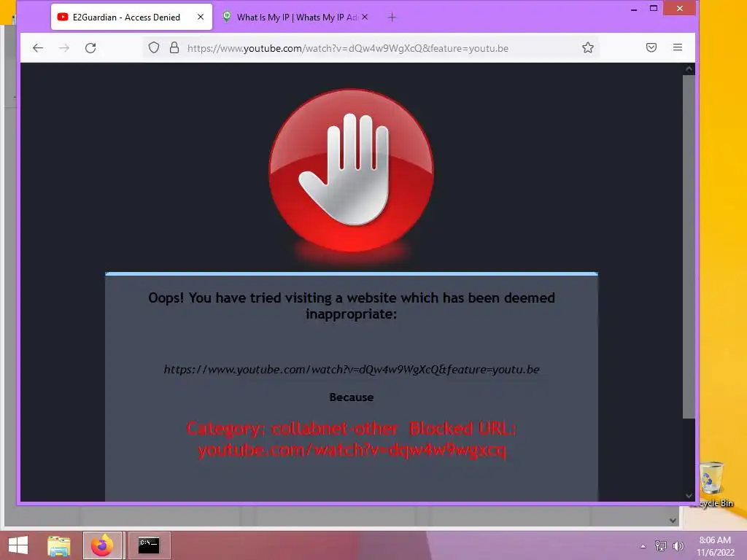This screenshot has height=560, width=747.
Task: Click the blocked italic YouTube URL text
Action: [352, 370]
